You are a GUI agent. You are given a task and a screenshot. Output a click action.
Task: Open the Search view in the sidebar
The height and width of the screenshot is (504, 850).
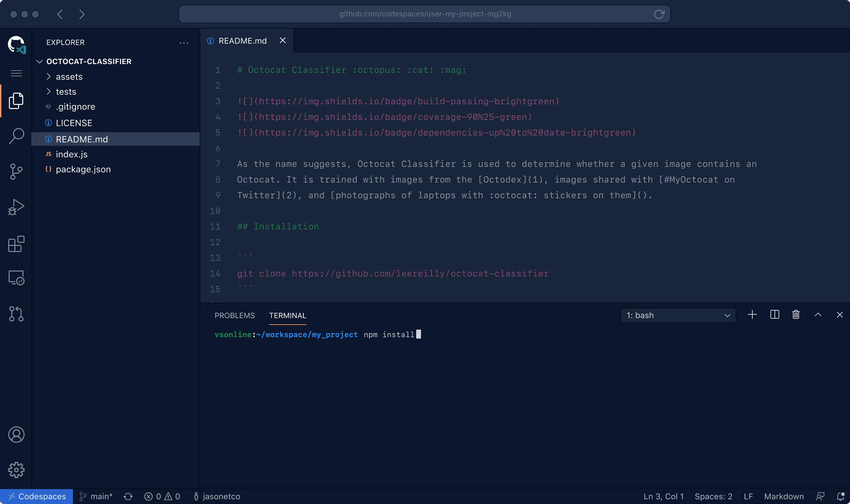pyautogui.click(x=16, y=136)
